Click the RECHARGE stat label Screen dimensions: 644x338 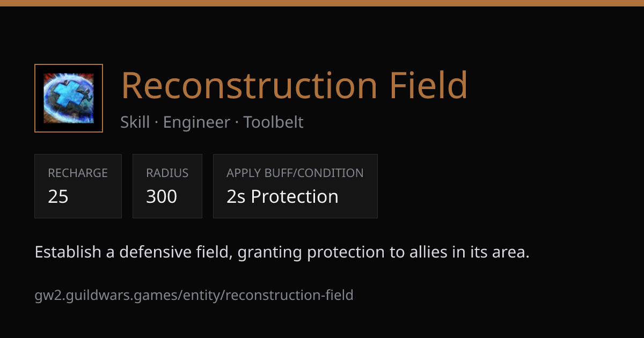click(x=78, y=173)
